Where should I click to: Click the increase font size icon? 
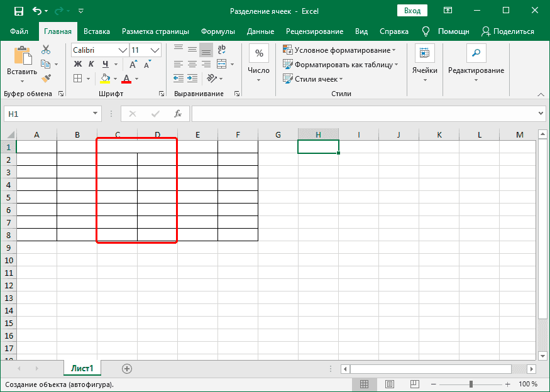132,63
